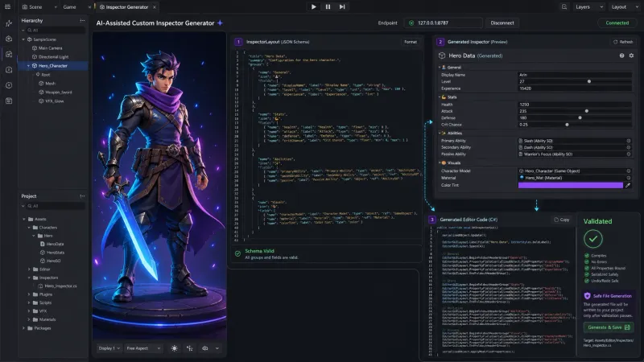Collapse the Visuals group foldout
Image resolution: width=644 pixels, height=362 pixels.
pyautogui.click(x=440, y=163)
